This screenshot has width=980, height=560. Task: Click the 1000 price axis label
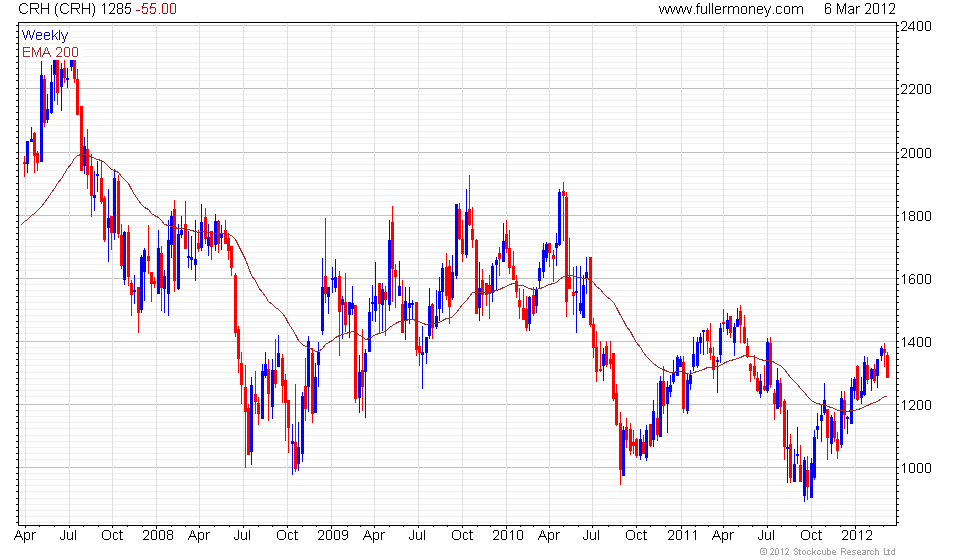pos(916,468)
